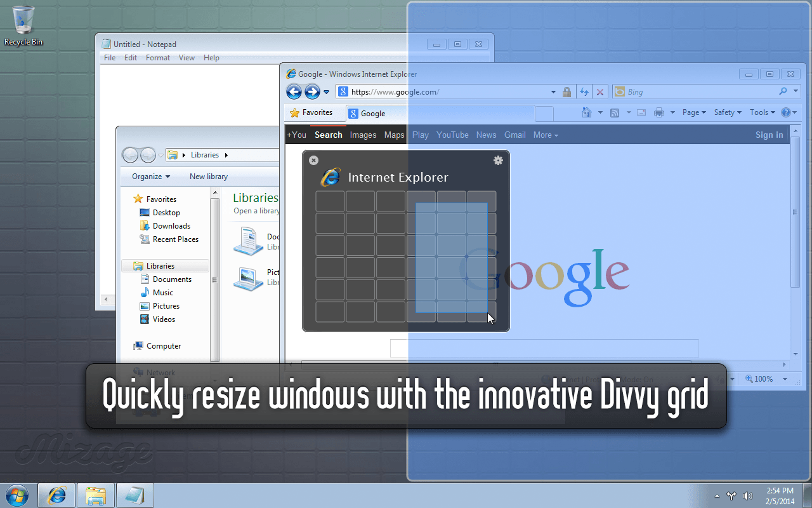Open the Documents library icon in the Libraries window
812x508 pixels.
coord(248,241)
